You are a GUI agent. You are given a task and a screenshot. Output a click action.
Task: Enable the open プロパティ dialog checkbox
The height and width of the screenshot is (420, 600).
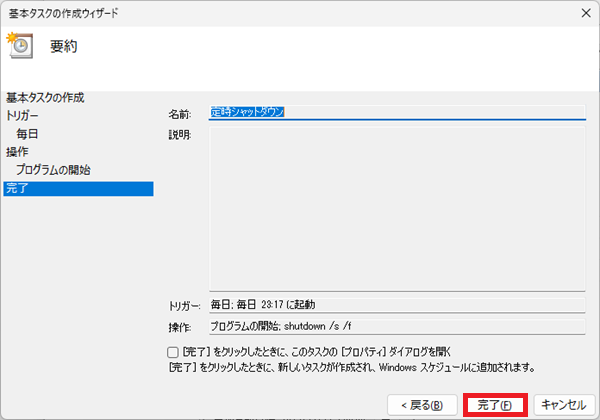[173, 352]
